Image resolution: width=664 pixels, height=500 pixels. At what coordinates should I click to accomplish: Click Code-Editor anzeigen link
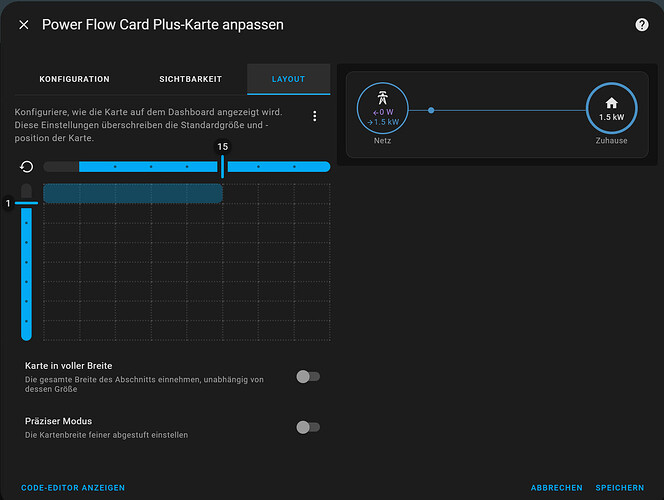tap(73, 488)
